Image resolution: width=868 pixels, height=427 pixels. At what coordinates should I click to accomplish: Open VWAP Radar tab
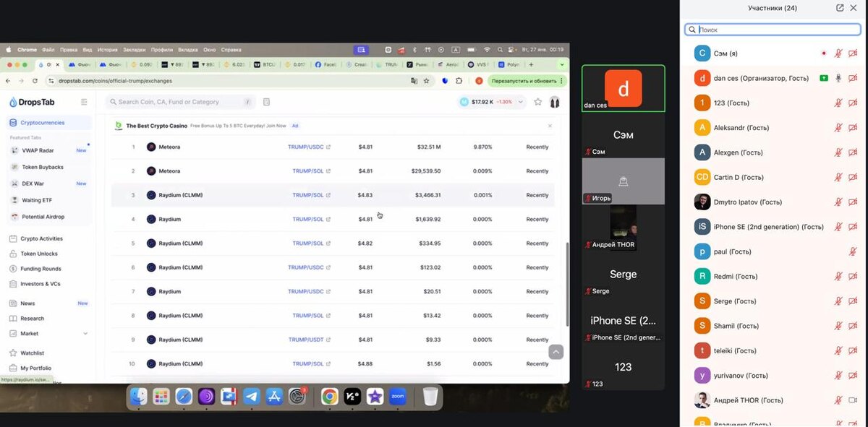(x=49, y=150)
